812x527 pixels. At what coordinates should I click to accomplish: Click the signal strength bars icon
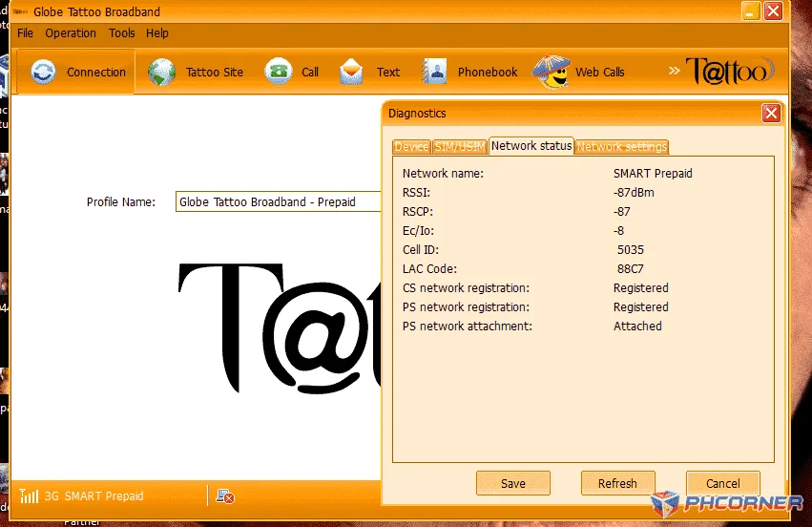(x=29, y=495)
